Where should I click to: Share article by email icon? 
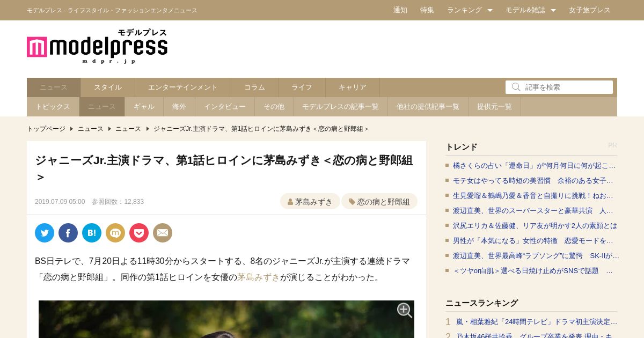click(163, 233)
